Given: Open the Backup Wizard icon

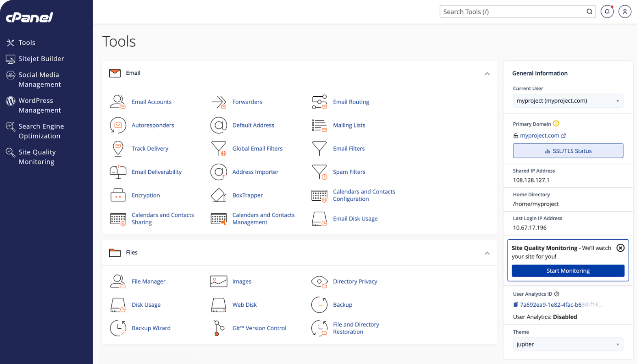Looking at the screenshot, I should click(x=118, y=328).
